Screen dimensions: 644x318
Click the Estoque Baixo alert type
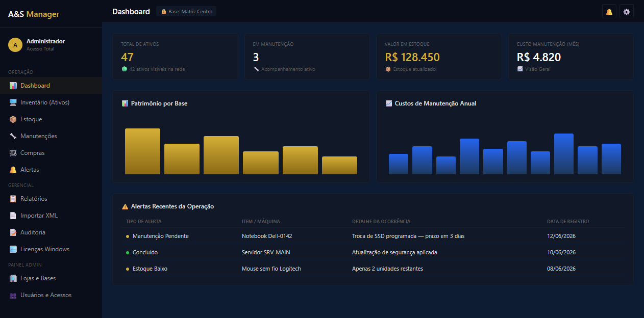pos(150,269)
